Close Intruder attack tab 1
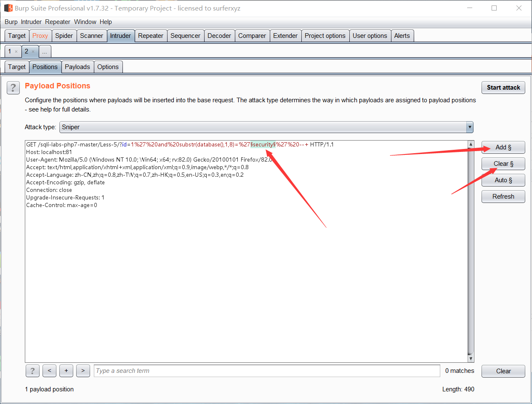This screenshot has height=404, width=532. [16, 51]
